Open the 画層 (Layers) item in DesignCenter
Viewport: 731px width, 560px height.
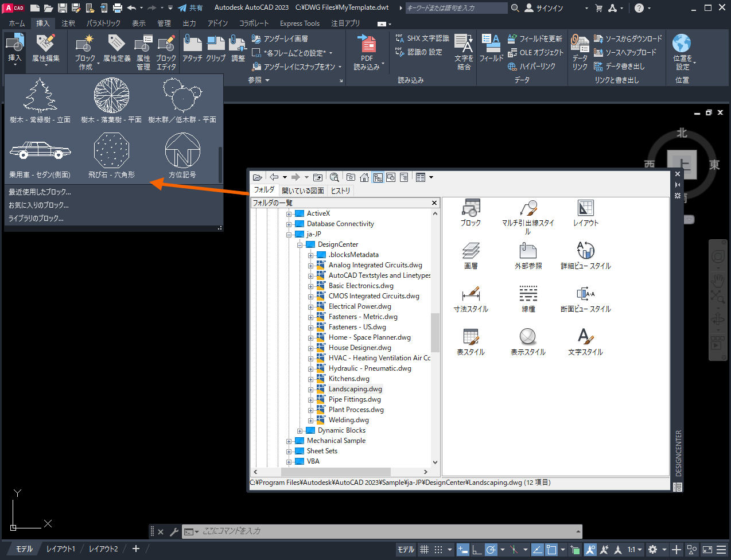471,256
